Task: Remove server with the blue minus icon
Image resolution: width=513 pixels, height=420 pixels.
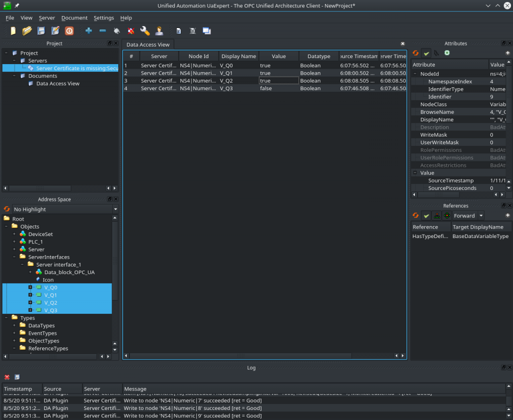Action: click(102, 31)
